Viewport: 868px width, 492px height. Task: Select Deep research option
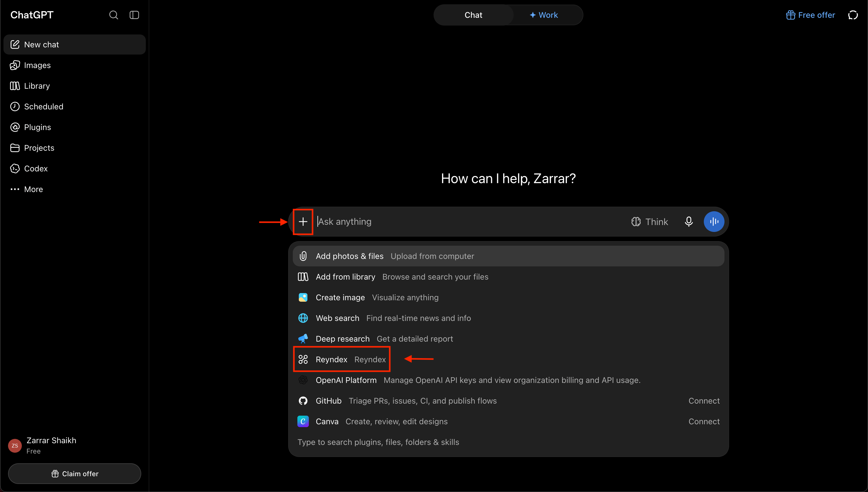[509, 339]
